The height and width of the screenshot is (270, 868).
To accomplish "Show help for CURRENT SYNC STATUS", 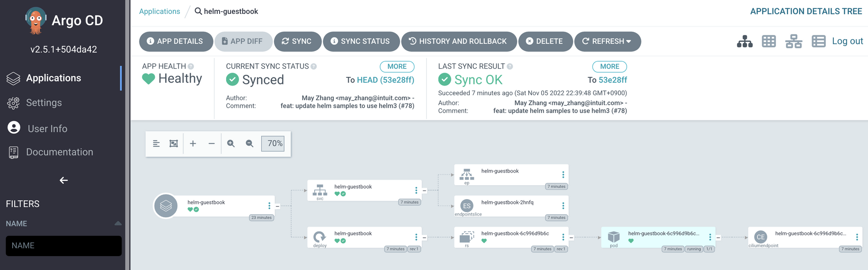I will pos(314,67).
